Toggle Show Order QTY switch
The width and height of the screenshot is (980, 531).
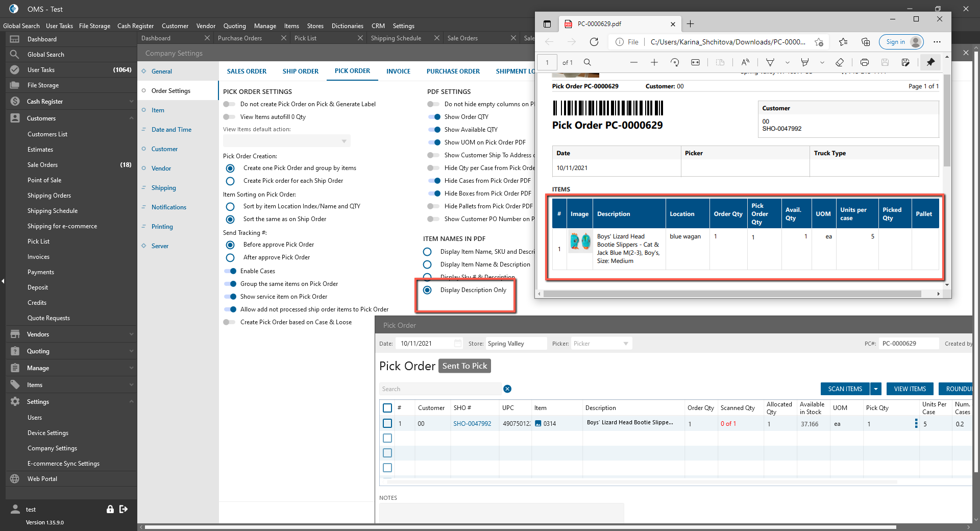tap(434, 117)
